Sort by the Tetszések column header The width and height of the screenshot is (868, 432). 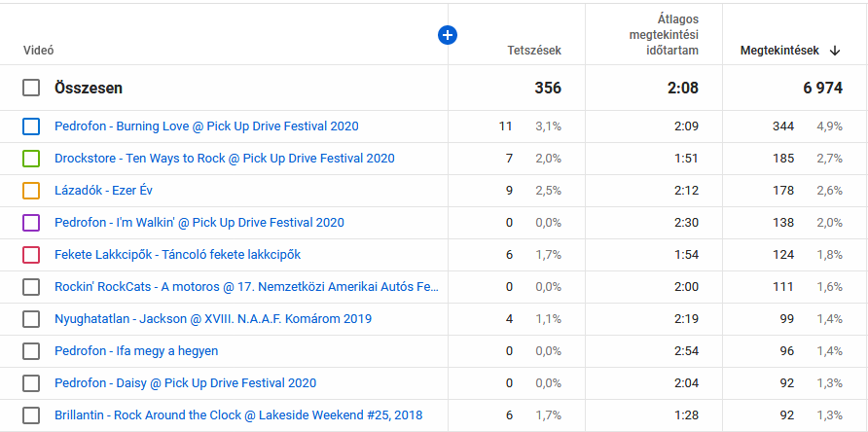534,51
